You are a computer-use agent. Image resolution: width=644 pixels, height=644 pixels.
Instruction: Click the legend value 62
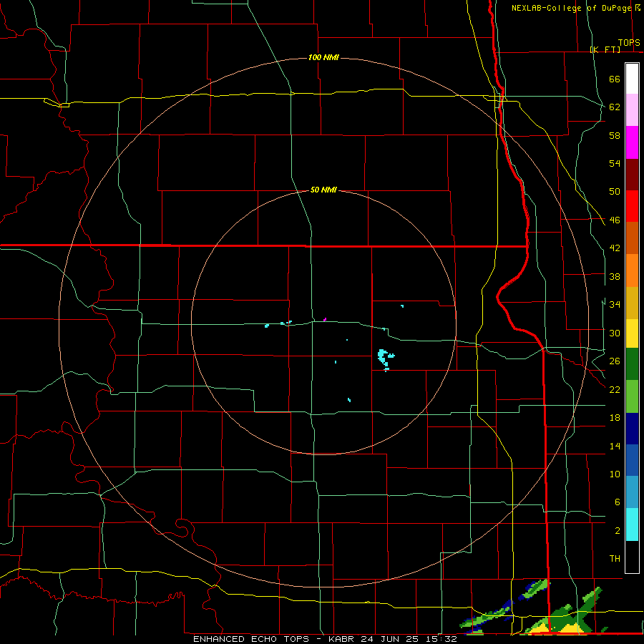coord(615,107)
